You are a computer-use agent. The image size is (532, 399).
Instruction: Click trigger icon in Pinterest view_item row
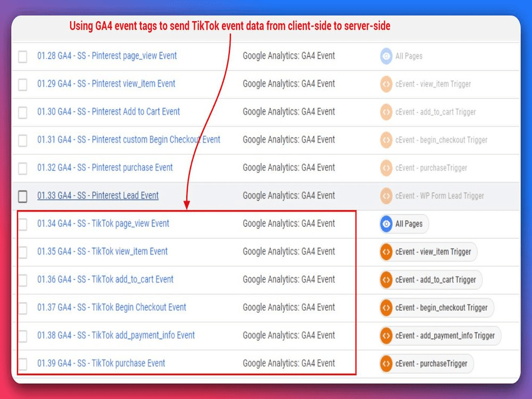[386, 84]
